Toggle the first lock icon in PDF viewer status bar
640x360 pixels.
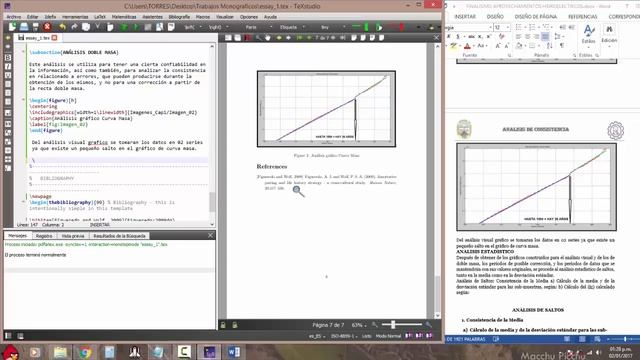tap(223, 325)
